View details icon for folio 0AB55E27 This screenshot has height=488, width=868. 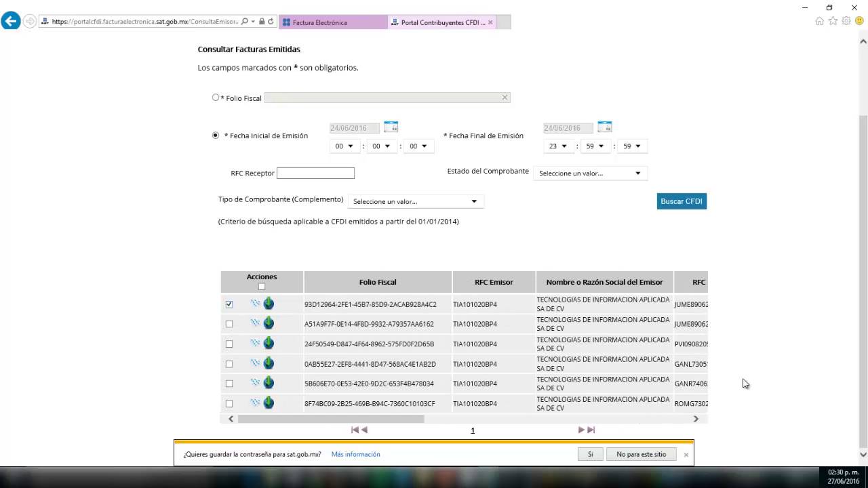click(x=255, y=363)
